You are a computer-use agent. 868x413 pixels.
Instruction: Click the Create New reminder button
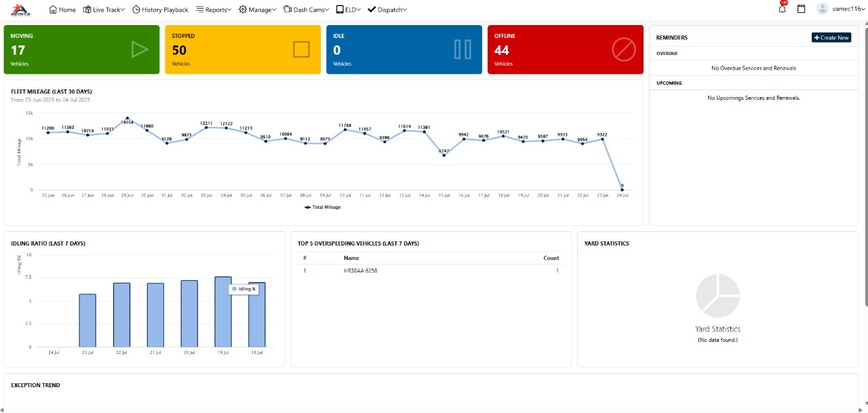click(x=831, y=38)
